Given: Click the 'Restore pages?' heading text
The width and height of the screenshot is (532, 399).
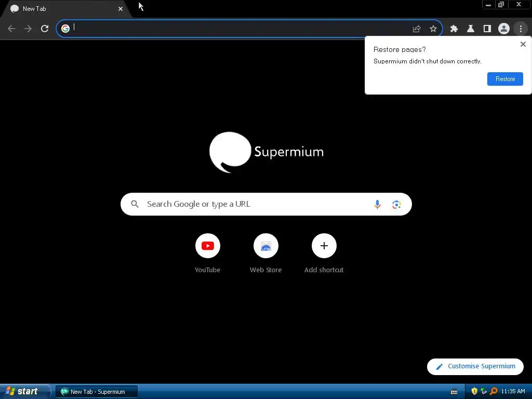Looking at the screenshot, I should coord(400,49).
